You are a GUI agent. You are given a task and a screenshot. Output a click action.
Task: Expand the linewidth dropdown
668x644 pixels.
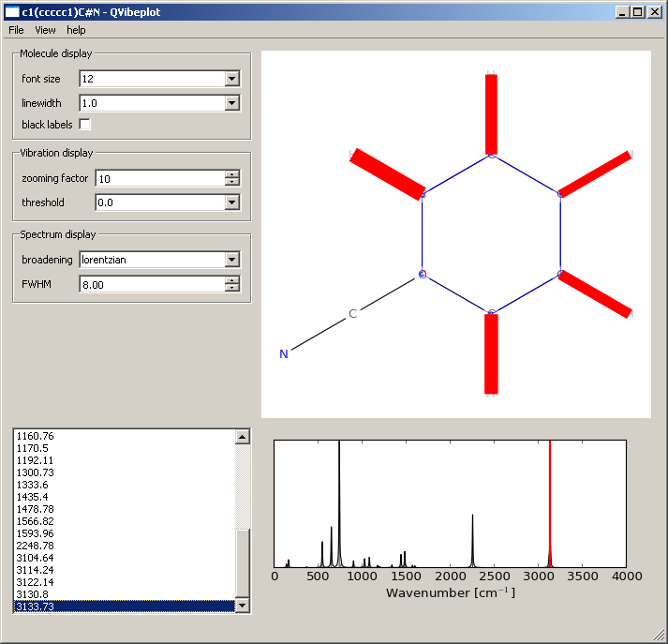[232, 103]
